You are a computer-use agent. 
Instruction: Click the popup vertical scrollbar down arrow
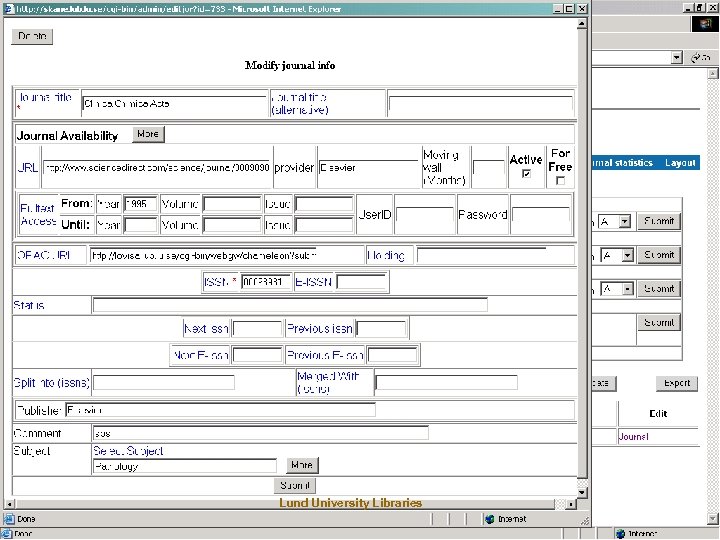(x=582, y=492)
